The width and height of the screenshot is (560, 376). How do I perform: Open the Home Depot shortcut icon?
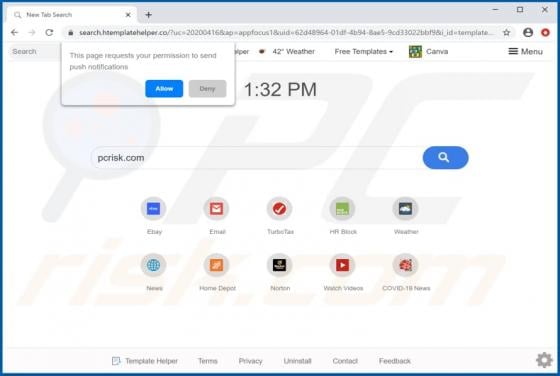coord(216,265)
